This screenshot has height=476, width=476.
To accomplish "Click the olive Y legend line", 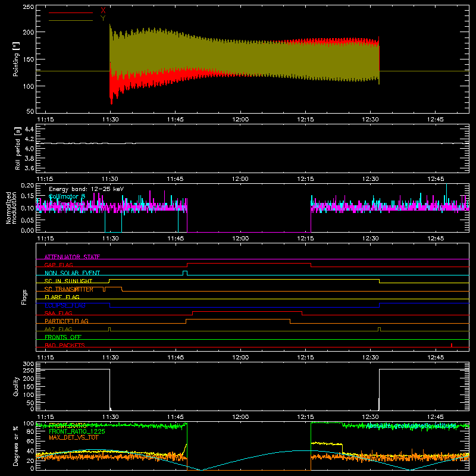I will point(70,20).
